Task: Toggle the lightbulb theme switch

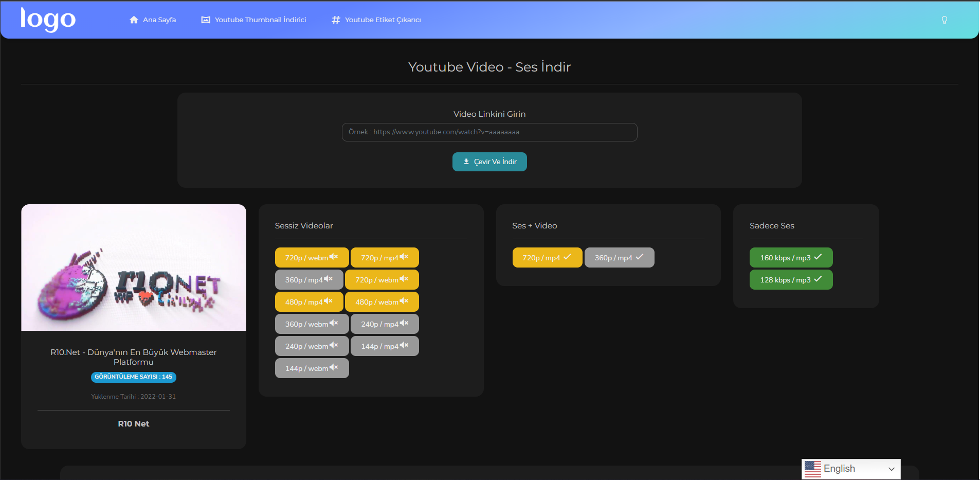Action: (x=945, y=20)
